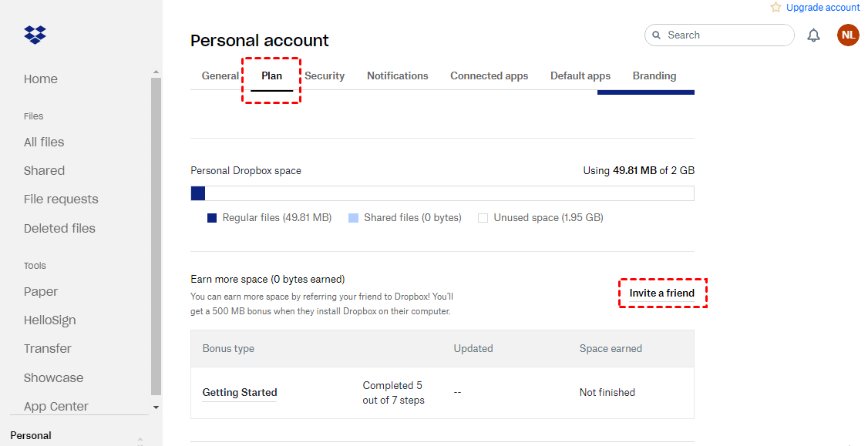
Task: Click the "Not finished" cell
Action: 607,392
